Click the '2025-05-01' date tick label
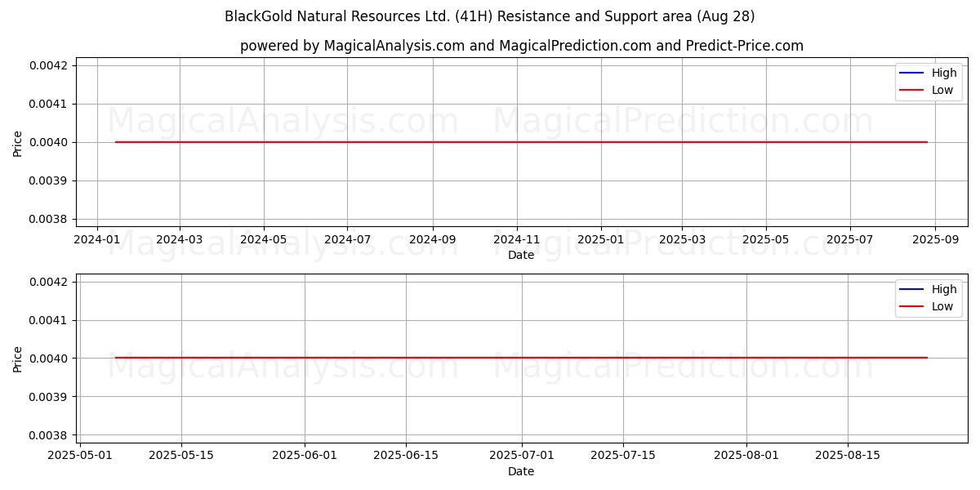980x490 pixels. coord(80,456)
